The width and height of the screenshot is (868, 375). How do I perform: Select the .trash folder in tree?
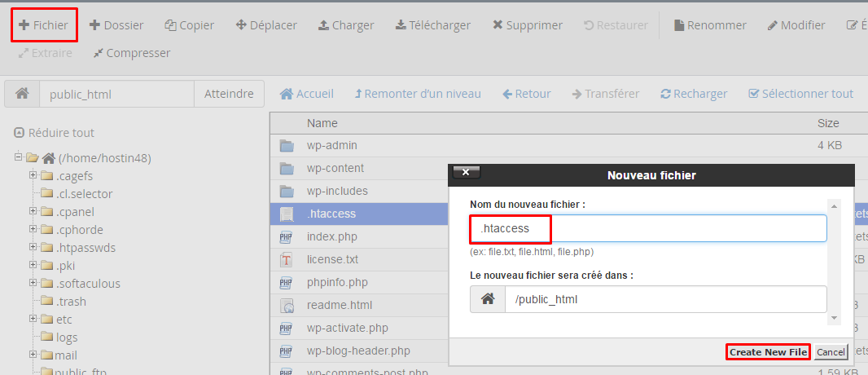coord(71,302)
